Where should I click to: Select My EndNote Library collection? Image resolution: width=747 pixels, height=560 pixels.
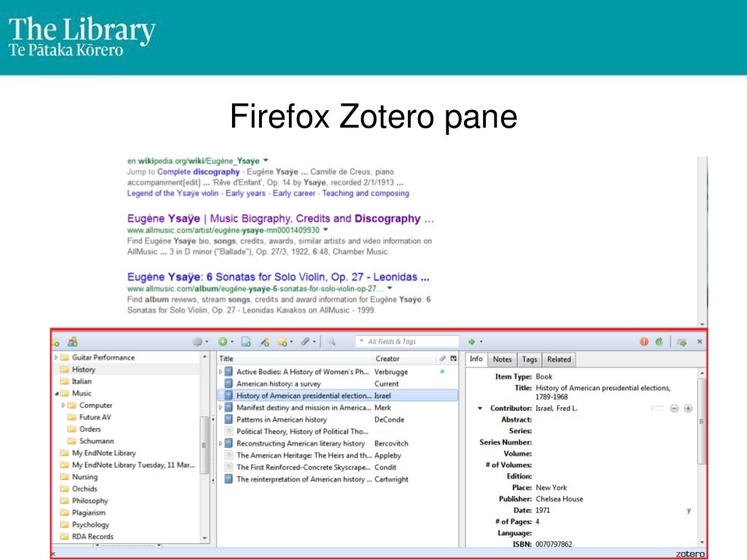click(x=104, y=453)
